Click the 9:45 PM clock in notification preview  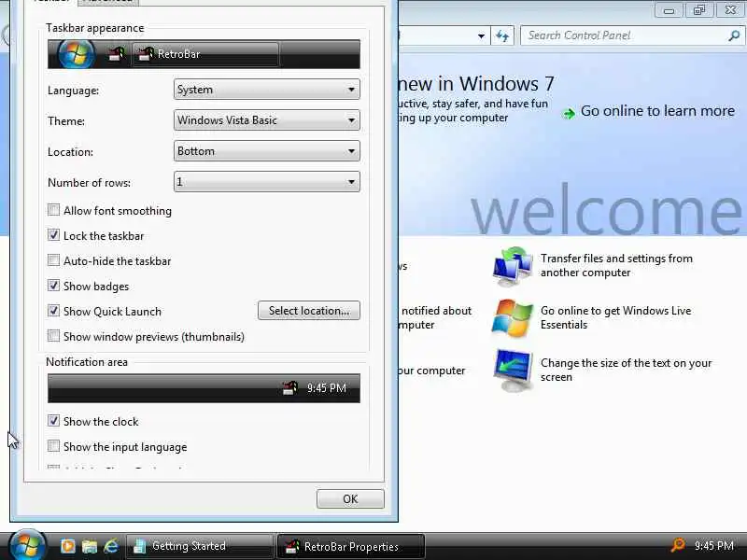pos(326,388)
